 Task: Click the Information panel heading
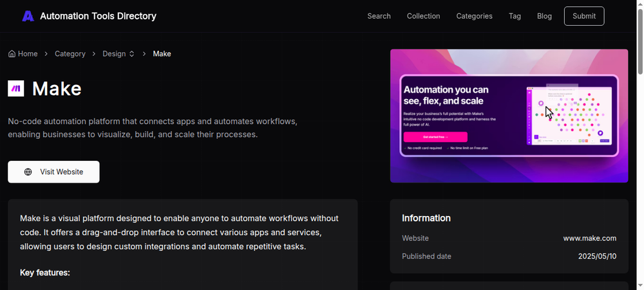[x=426, y=218]
